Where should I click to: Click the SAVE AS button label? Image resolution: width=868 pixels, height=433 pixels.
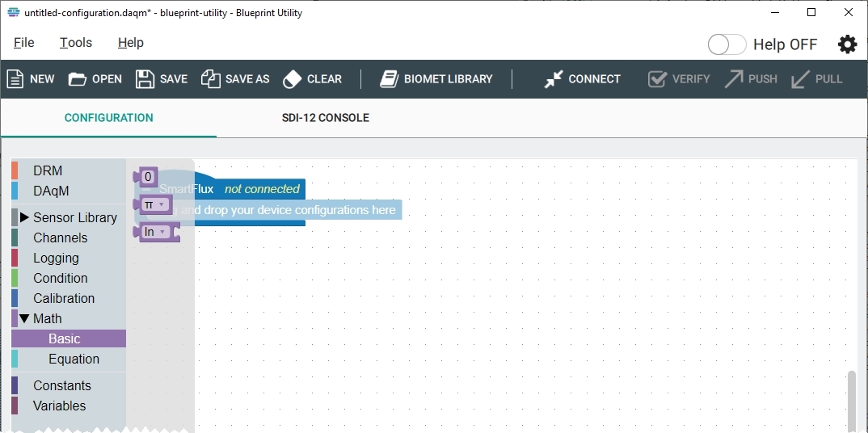pyautogui.click(x=247, y=79)
